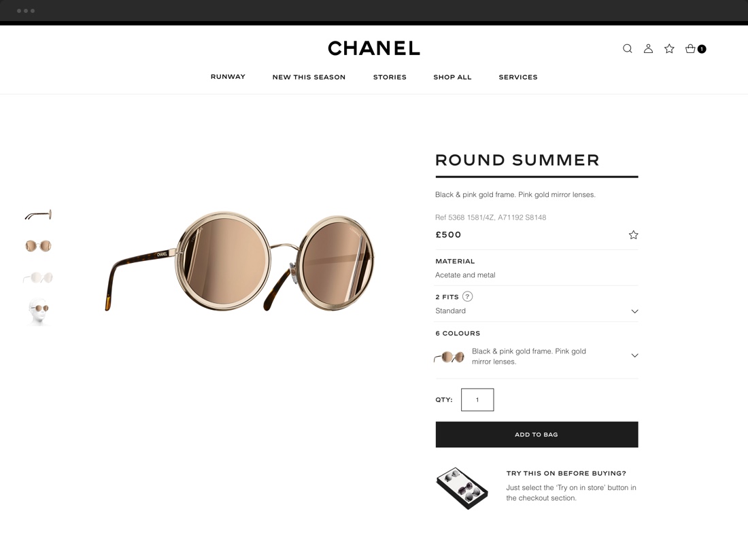Open the Services menu item
Image resolution: width=748 pixels, height=560 pixels.
518,77
